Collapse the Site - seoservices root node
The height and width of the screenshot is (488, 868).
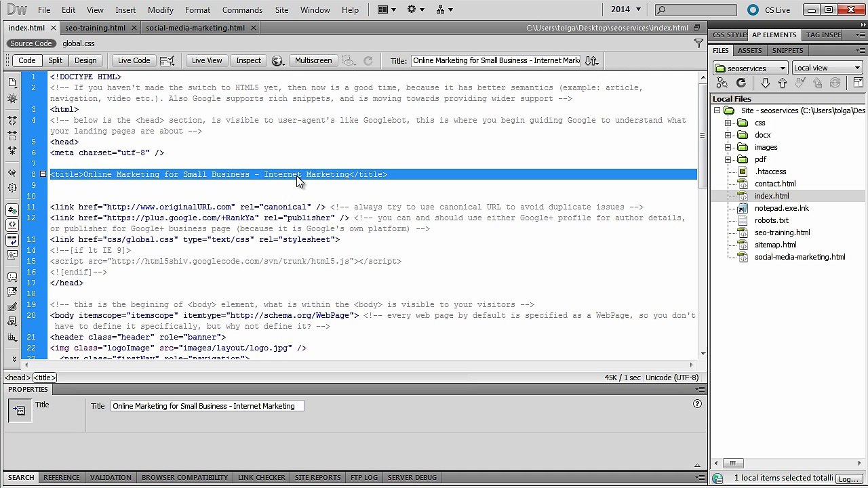(717, 111)
